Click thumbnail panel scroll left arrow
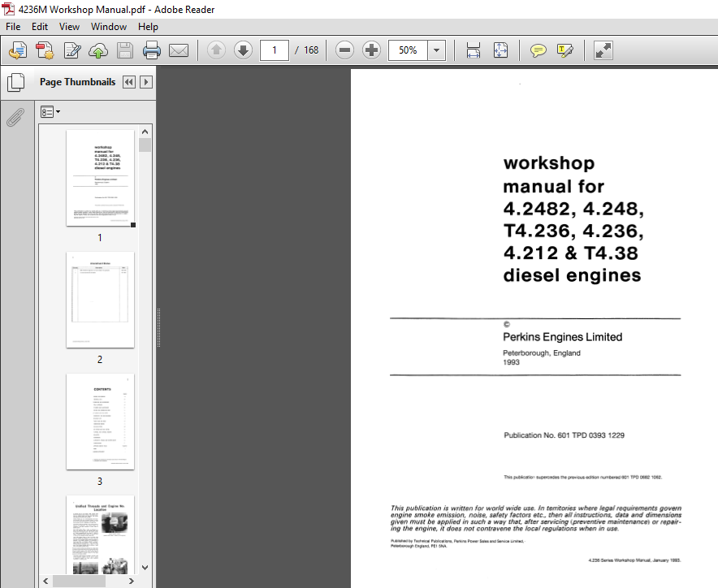The height and width of the screenshot is (588, 718). pos(45,581)
